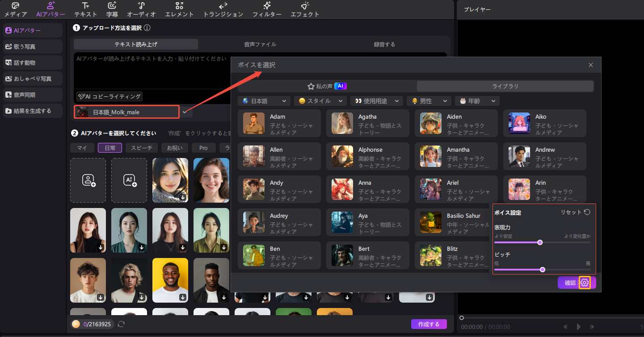Select the Audrey voice card
644x337 pixels.
click(x=279, y=222)
